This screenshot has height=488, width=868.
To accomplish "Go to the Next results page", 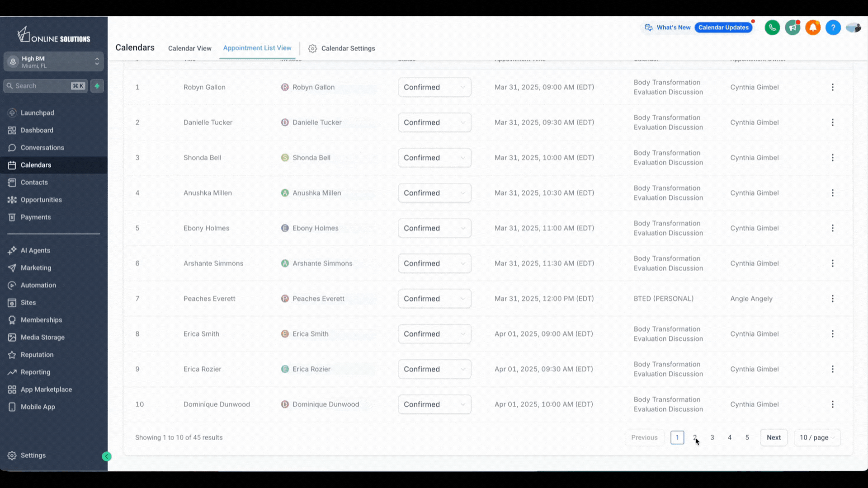I will pos(774,437).
